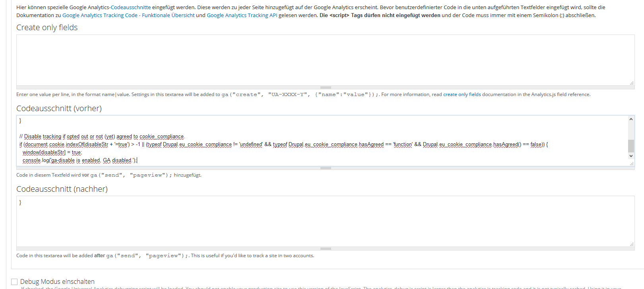Grab the resize bar below Create only fields
Viewport: 644px width, 289px height.
click(326, 87)
